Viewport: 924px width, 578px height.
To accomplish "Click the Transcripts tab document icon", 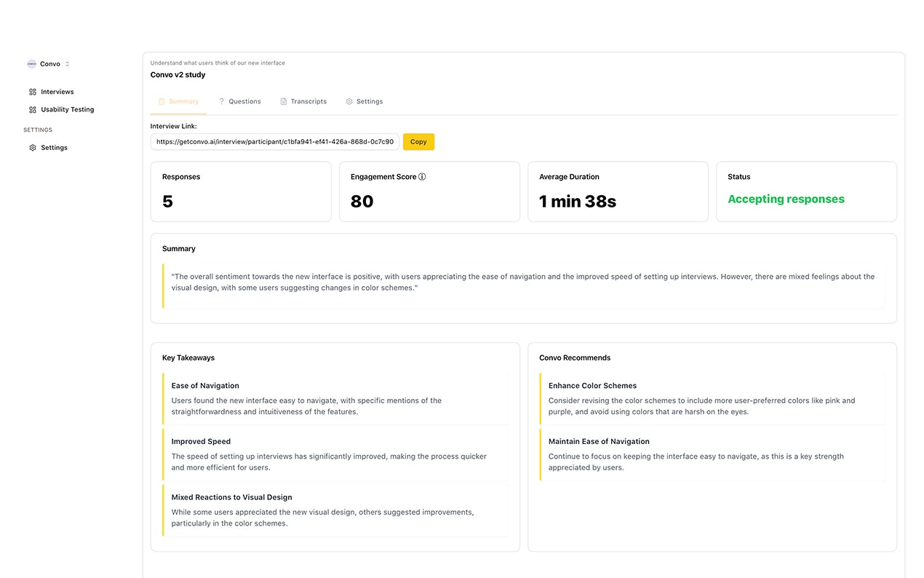I will pos(284,102).
